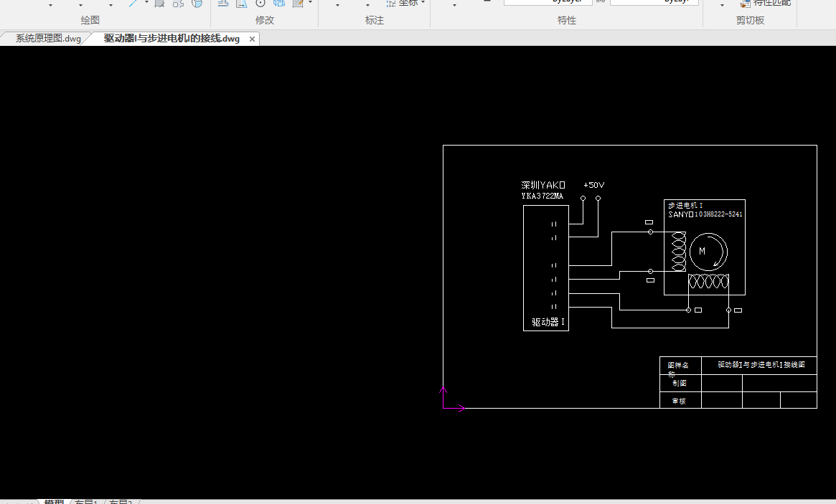Select the 深圳YAKO text in drawing
This screenshot has width=836, height=504.
(x=543, y=185)
